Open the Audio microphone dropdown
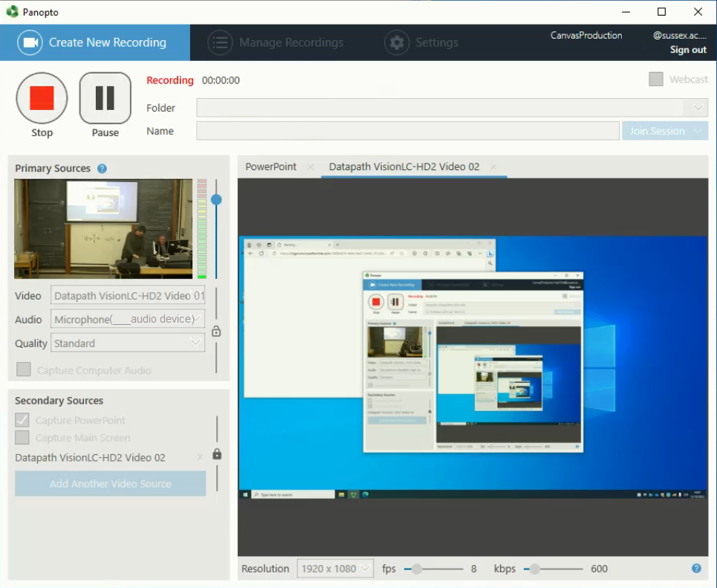Screen dimensions: 717x588 click(x=128, y=319)
